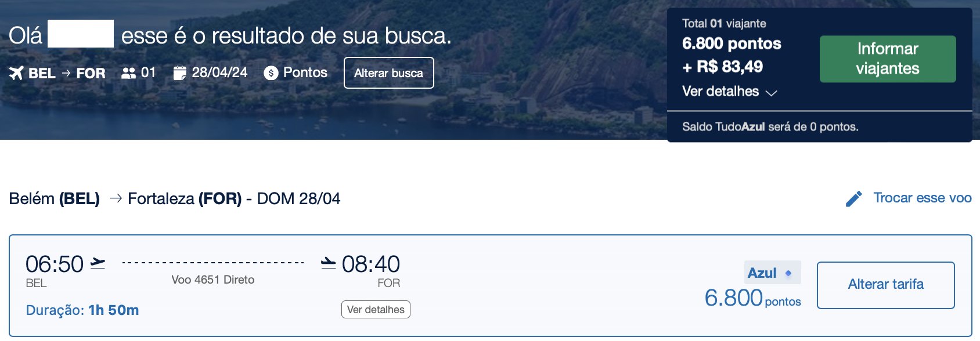The height and width of the screenshot is (341, 980).
Task: Click the pencil icon for Trocar esse voo
Action: [854, 199]
